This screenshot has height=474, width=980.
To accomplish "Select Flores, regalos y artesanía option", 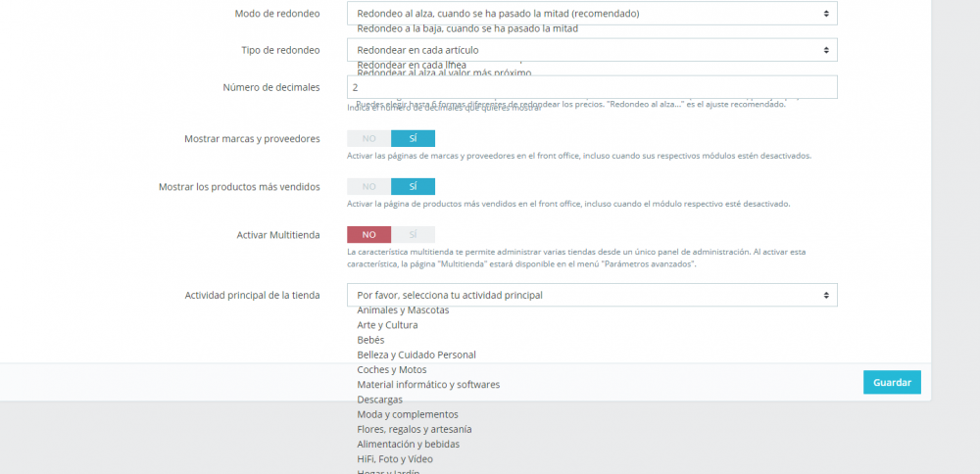I will [415, 430].
